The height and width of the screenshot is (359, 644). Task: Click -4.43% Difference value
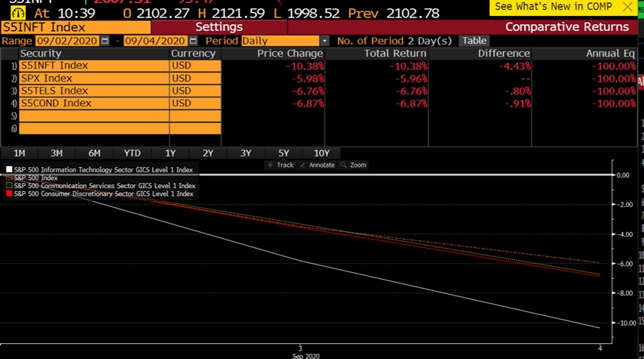point(515,66)
